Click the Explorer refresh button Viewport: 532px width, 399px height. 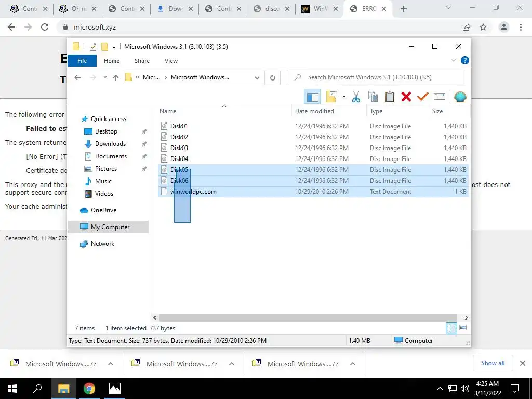[272, 78]
